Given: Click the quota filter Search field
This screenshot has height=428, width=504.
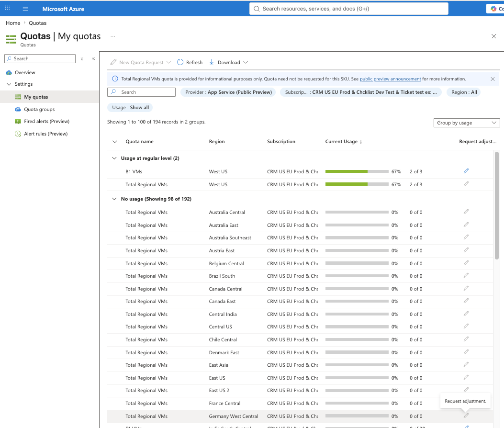Looking at the screenshot, I should click(141, 92).
